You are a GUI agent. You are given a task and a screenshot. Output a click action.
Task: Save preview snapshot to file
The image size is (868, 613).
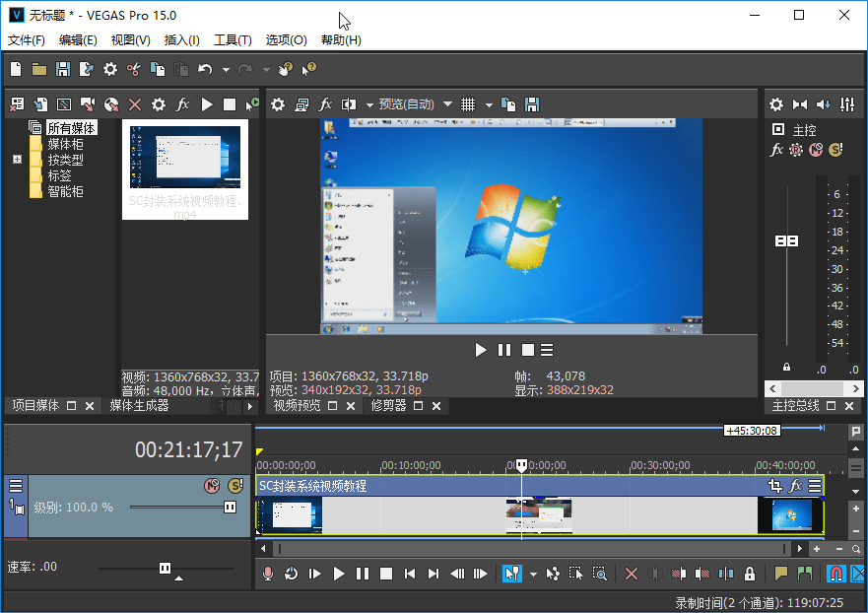point(532,104)
